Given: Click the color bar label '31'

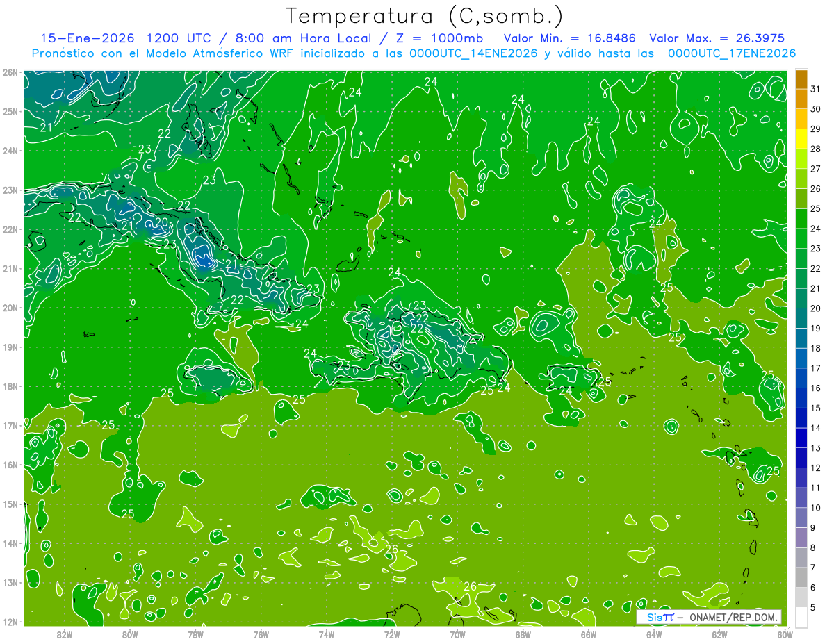Looking at the screenshot, I should click(815, 89).
